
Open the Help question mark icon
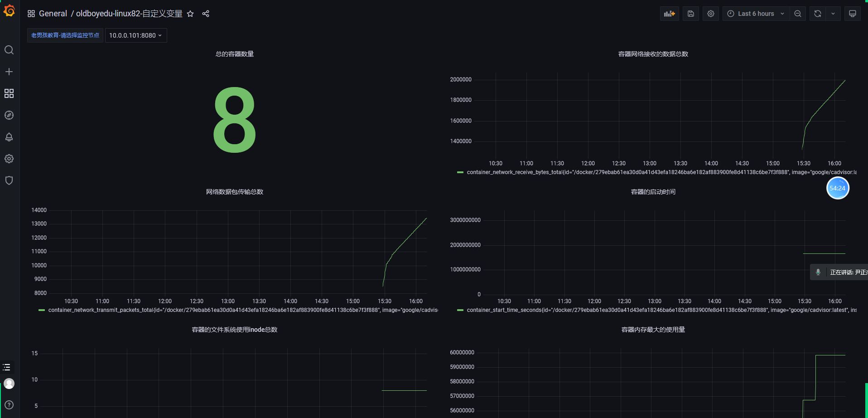point(9,405)
